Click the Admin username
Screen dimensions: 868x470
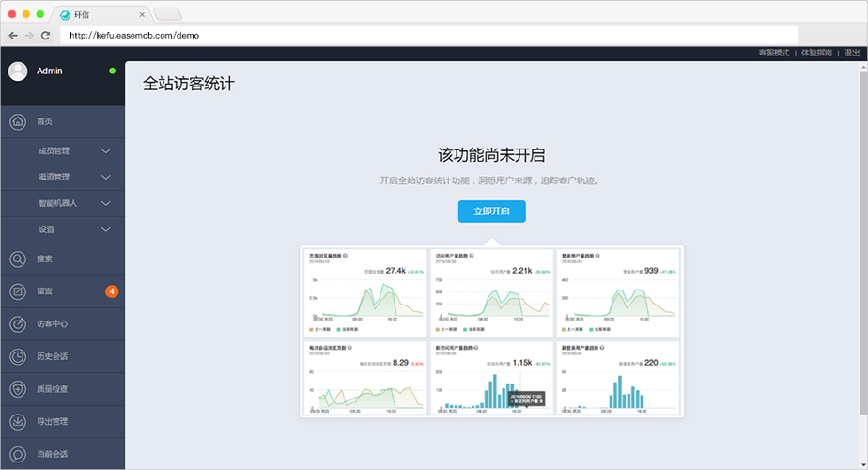(x=49, y=70)
